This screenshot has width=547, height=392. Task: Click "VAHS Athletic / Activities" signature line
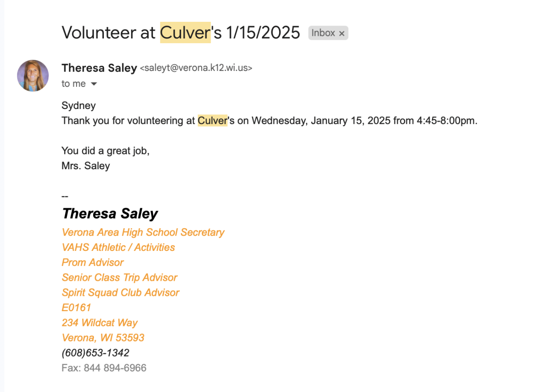118,248
